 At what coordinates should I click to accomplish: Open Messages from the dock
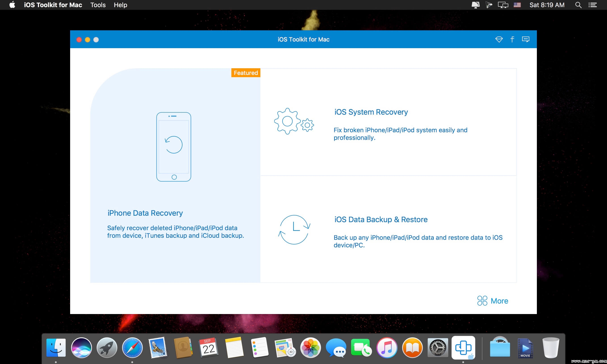click(x=336, y=347)
